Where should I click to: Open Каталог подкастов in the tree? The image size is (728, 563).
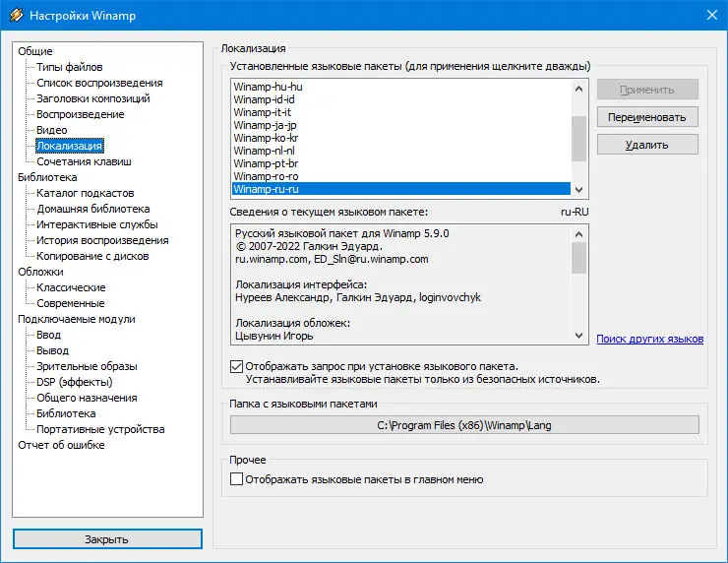point(86,193)
